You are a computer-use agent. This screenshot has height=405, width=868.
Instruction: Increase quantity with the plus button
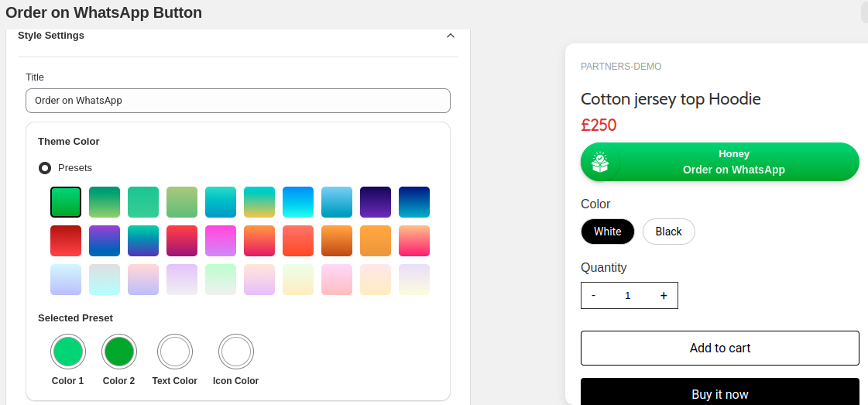point(664,296)
